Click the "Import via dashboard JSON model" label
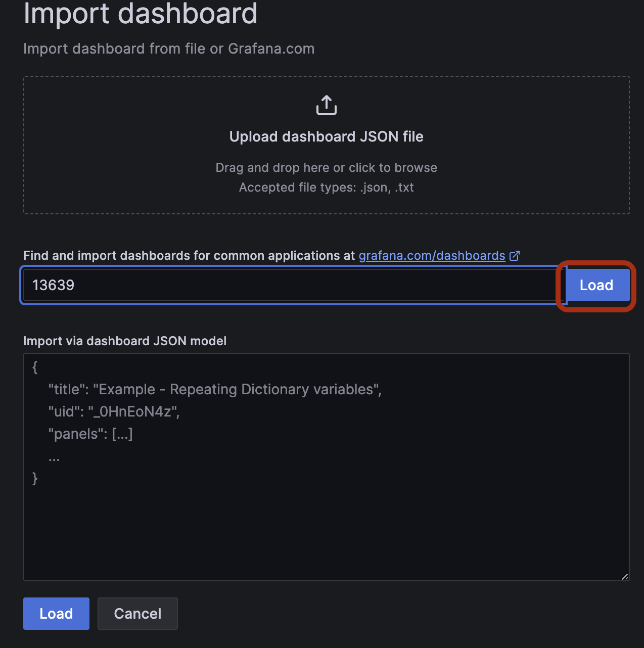The image size is (644, 648). pyautogui.click(x=125, y=341)
